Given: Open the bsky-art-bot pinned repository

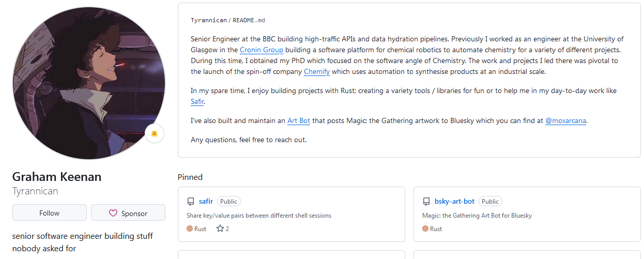Looking at the screenshot, I should pos(454,202).
